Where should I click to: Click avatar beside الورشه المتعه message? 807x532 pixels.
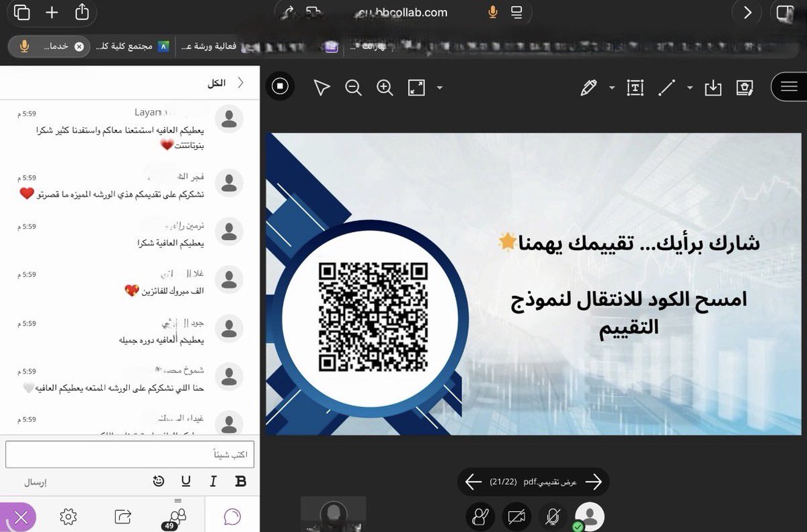tap(229, 375)
